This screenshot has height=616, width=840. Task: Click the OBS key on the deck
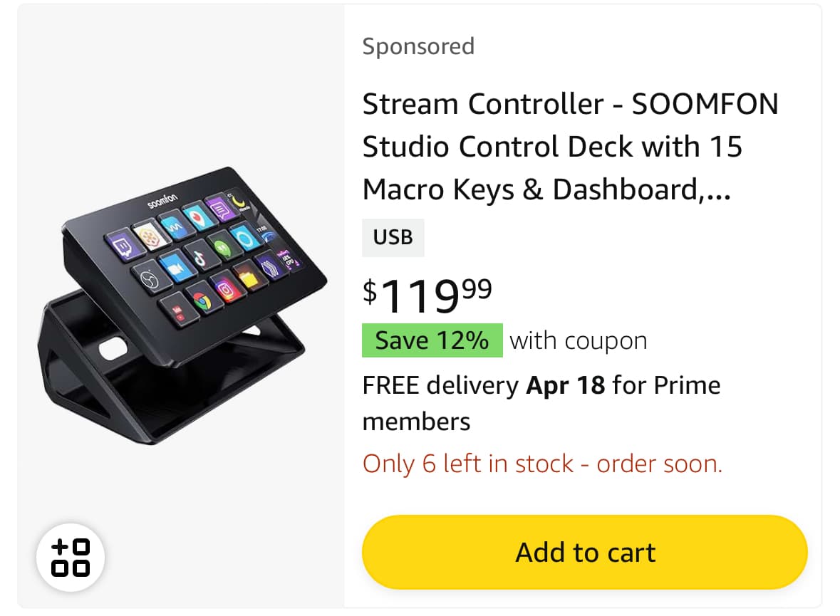coord(150,278)
